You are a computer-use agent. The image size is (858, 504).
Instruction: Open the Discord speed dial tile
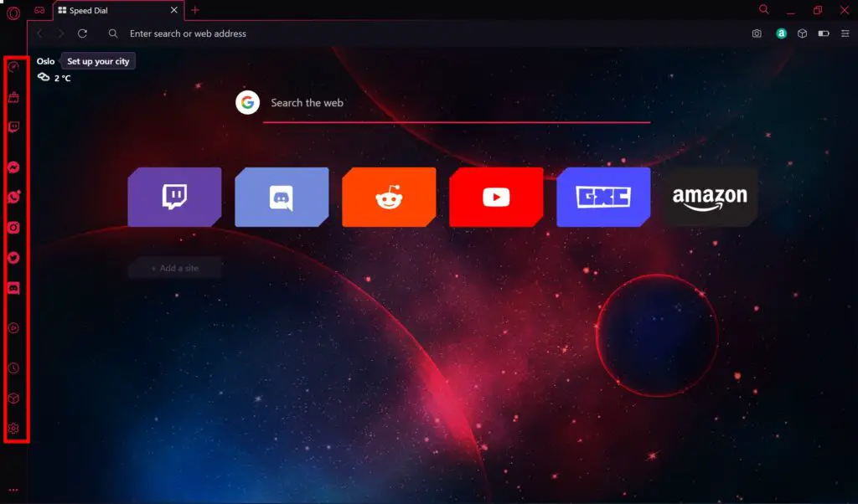tap(282, 197)
